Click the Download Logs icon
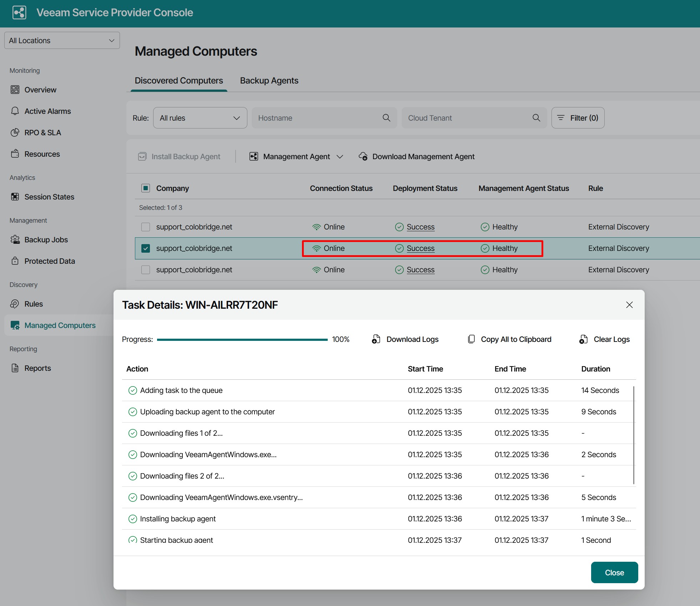This screenshot has height=606, width=700. coord(376,339)
